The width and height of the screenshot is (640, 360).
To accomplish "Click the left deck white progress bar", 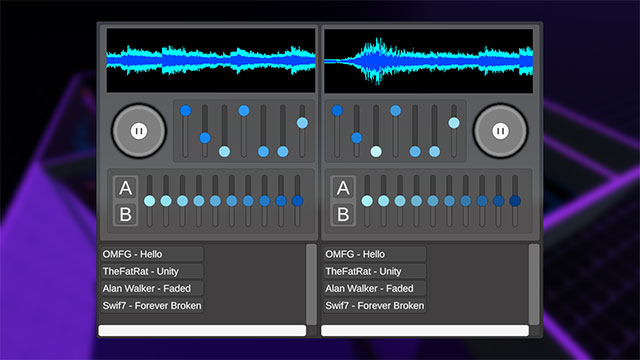I will point(202,331).
